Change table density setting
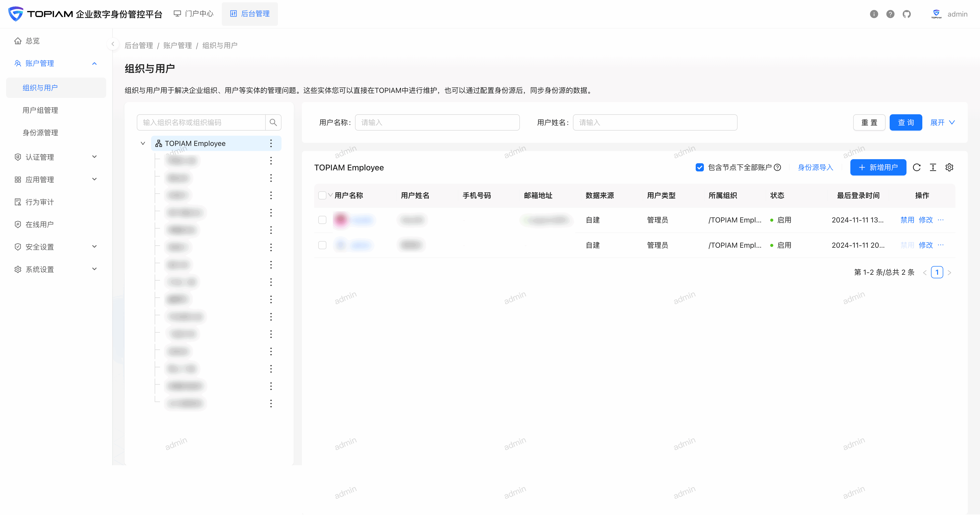Screen dimensions: 980x527 click(x=933, y=167)
